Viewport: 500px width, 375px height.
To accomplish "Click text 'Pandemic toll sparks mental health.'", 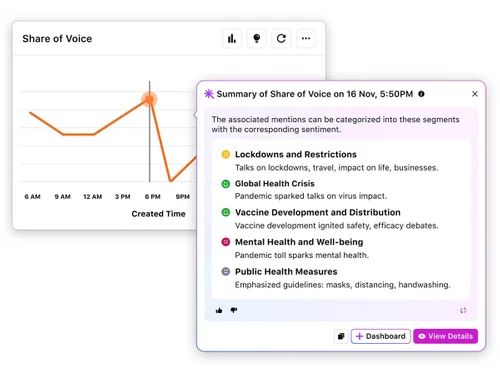I will [x=302, y=255].
